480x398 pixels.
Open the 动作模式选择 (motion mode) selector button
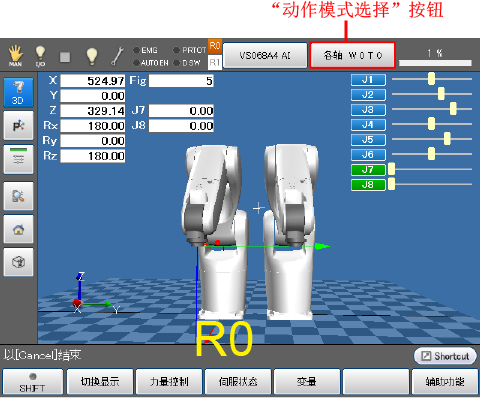(x=352, y=55)
